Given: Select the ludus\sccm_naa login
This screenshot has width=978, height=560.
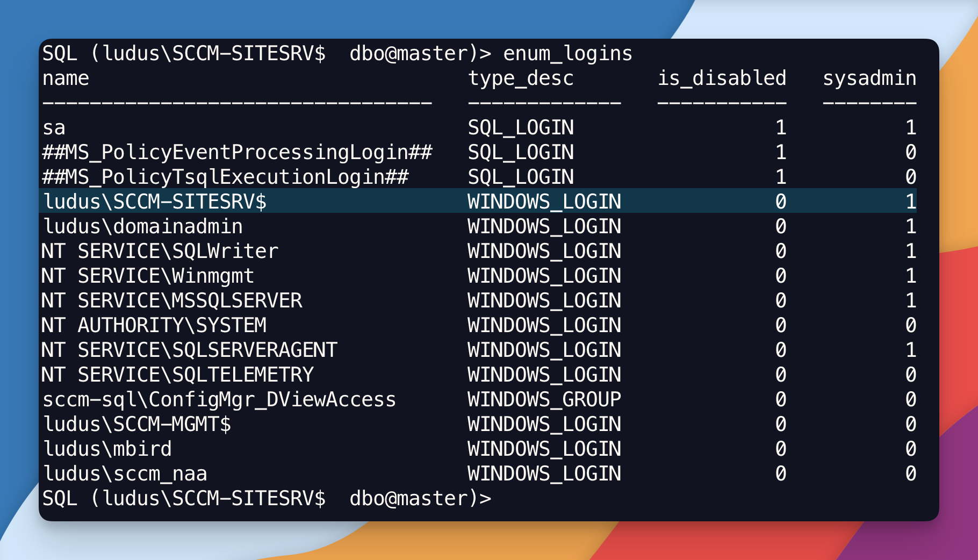Looking at the screenshot, I should click(x=125, y=473).
